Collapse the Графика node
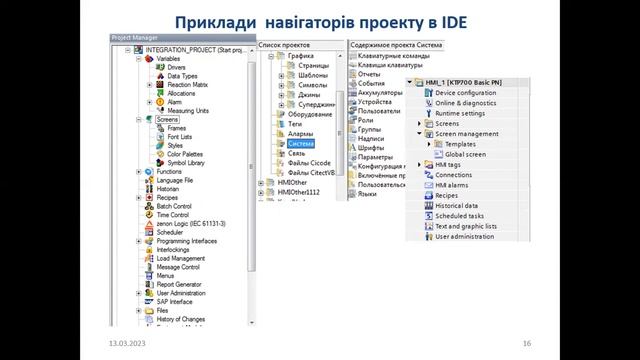This screenshot has width=640, height=360. pyautogui.click(x=271, y=56)
